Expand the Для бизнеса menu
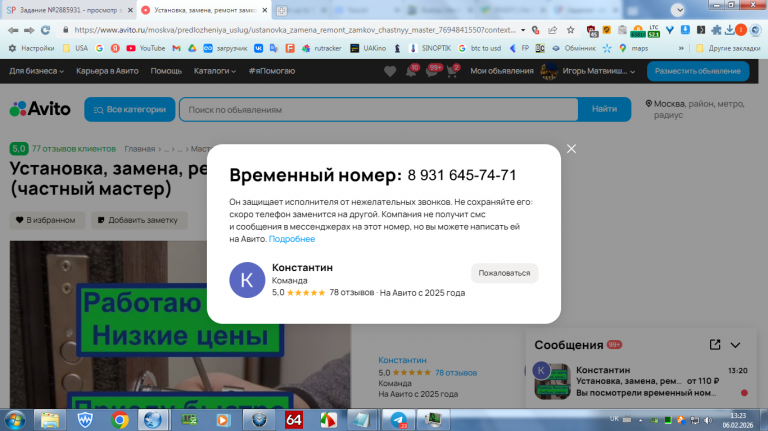The image size is (768, 431). [36, 71]
